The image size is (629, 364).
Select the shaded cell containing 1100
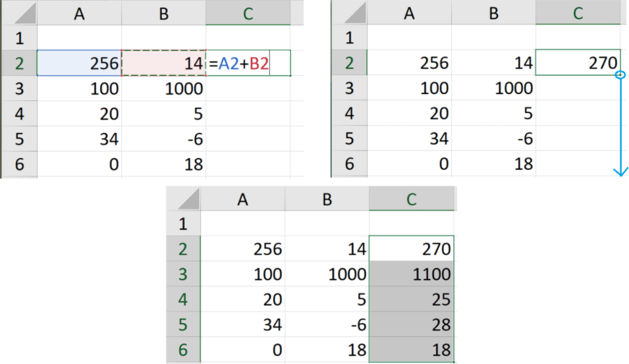point(412,274)
